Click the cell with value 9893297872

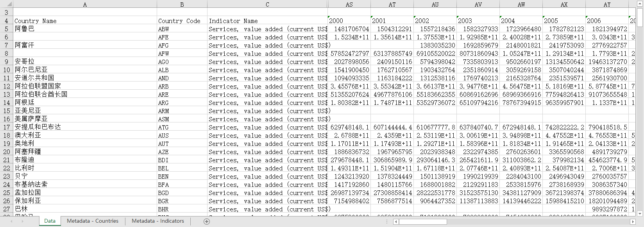coord(607,209)
